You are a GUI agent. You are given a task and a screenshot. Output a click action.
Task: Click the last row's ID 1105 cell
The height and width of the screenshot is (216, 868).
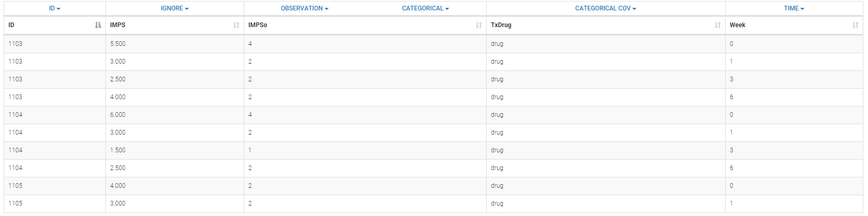16,203
